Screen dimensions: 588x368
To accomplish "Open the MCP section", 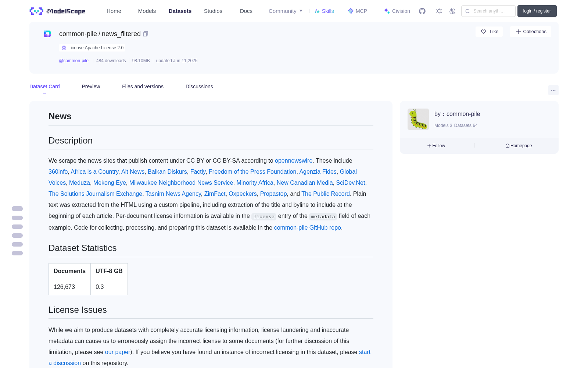I will (x=357, y=11).
